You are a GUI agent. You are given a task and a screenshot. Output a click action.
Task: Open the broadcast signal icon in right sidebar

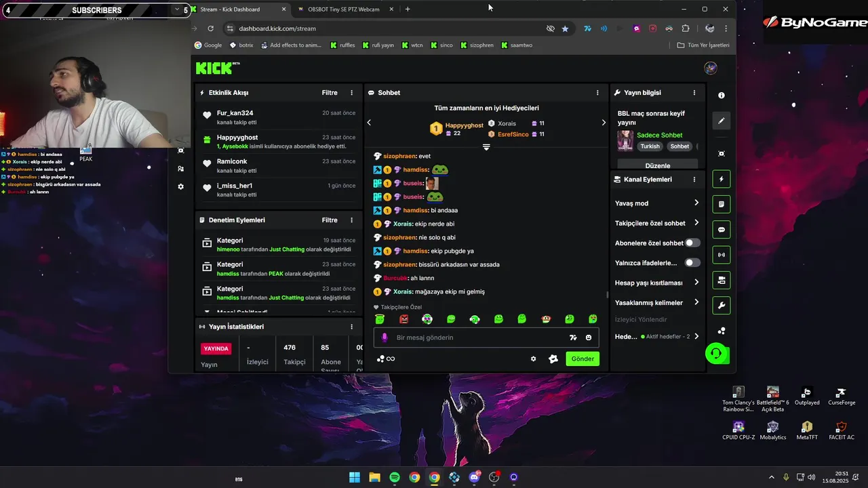pyautogui.click(x=722, y=255)
